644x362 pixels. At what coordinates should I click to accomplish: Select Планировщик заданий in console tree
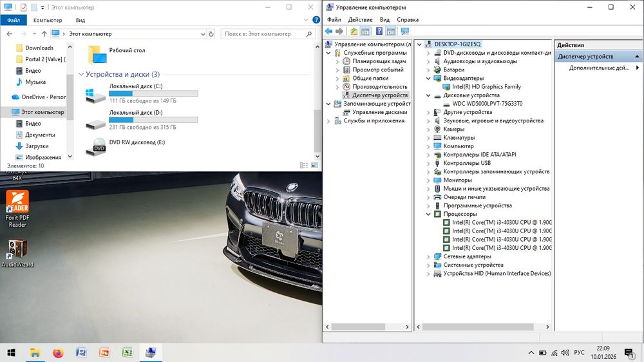(379, 61)
